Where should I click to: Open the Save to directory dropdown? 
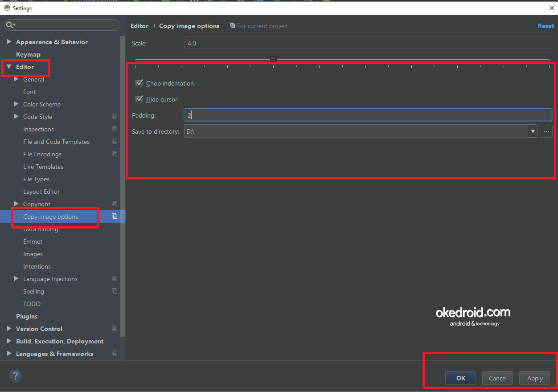[x=533, y=131]
